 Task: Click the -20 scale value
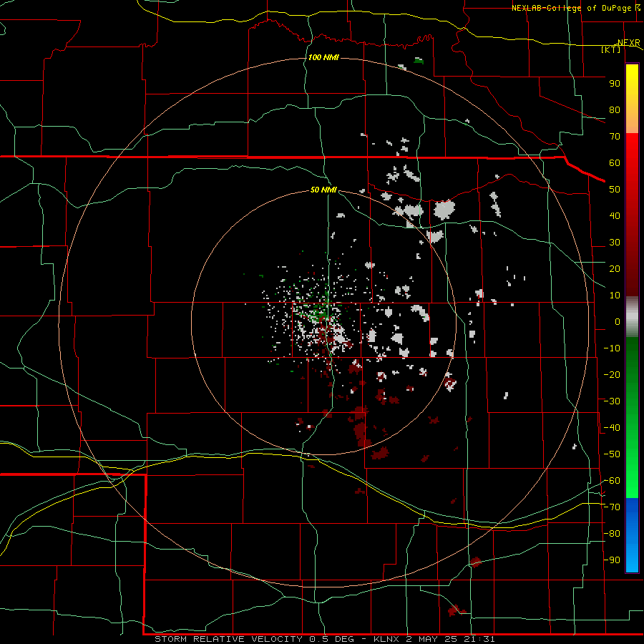(x=612, y=375)
